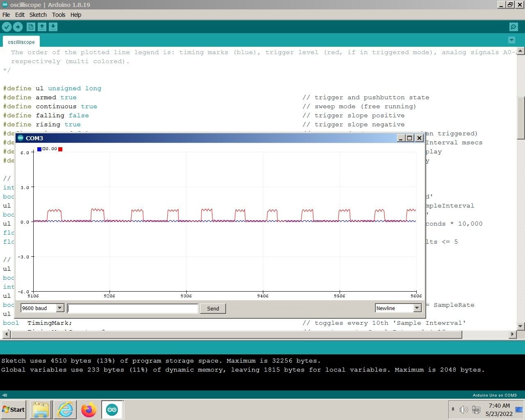
Task: Expand the 9600 baud rate dropdown
Action: tap(60, 308)
